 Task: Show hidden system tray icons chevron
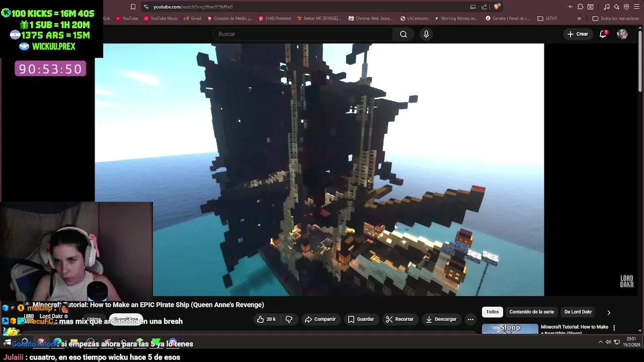tap(600, 342)
